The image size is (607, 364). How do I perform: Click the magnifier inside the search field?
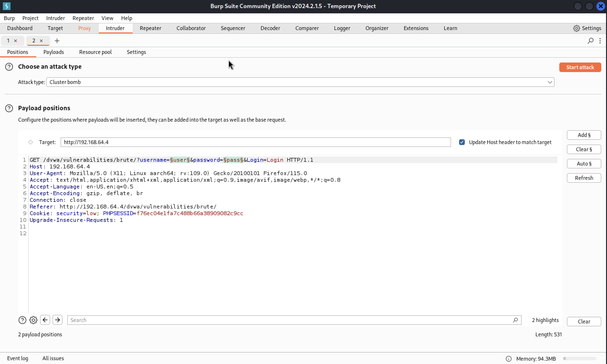click(515, 320)
